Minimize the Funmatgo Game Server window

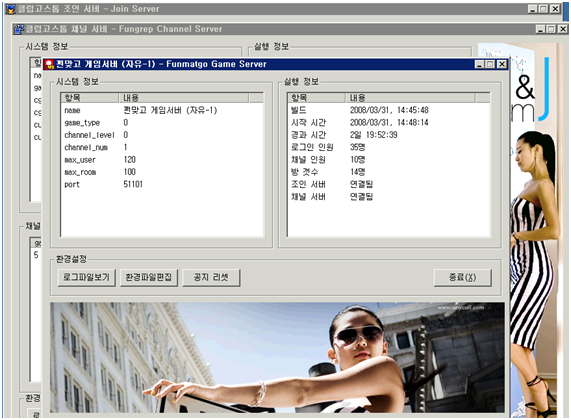(480, 64)
